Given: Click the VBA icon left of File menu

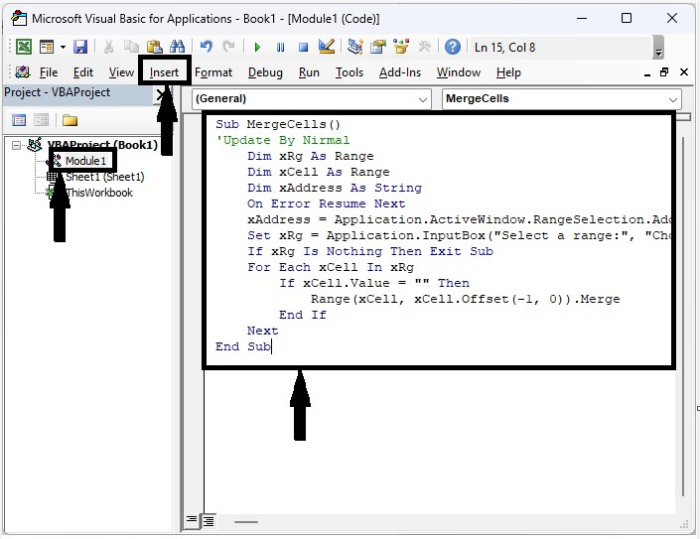Looking at the screenshot, I should (x=22, y=72).
